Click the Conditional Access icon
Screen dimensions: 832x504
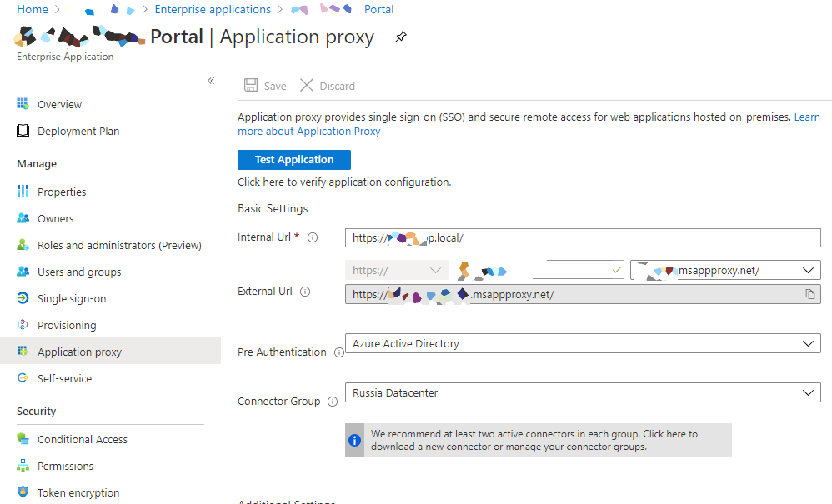pos(23,438)
